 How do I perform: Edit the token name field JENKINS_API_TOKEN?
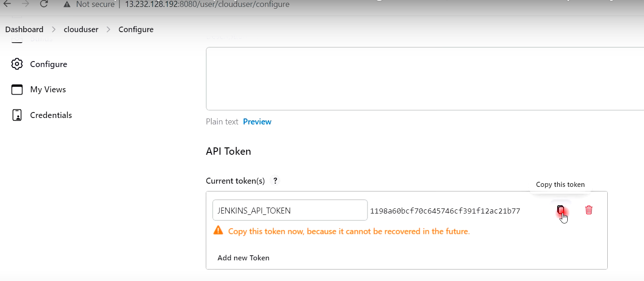[x=290, y=210]
